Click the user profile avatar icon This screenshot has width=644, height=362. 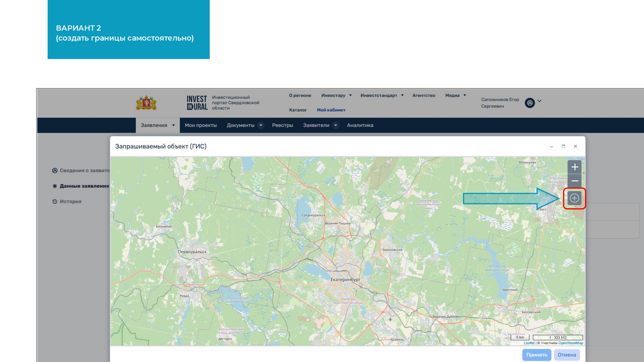530,103
